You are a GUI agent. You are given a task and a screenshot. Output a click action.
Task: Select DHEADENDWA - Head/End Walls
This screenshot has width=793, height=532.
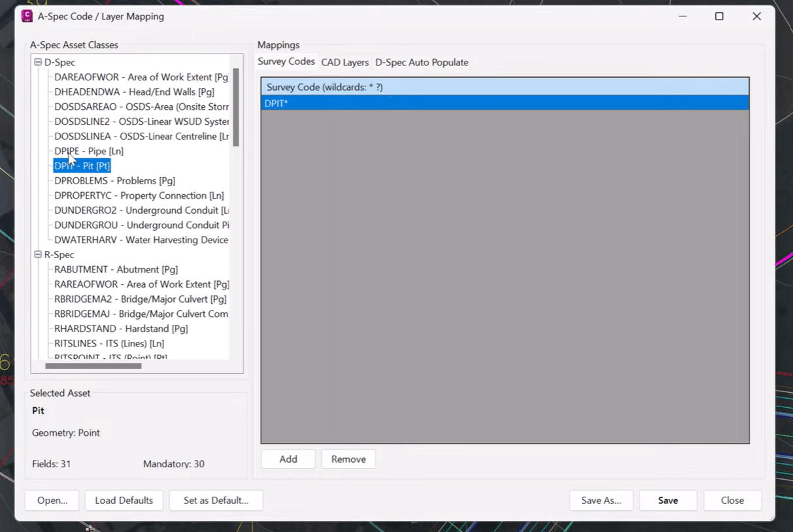pyautogui.click(x=134, y=92)
